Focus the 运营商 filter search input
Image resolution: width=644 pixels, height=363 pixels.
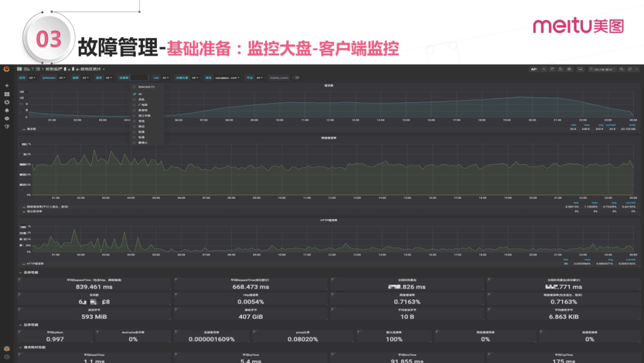click(x=139, y=78)
